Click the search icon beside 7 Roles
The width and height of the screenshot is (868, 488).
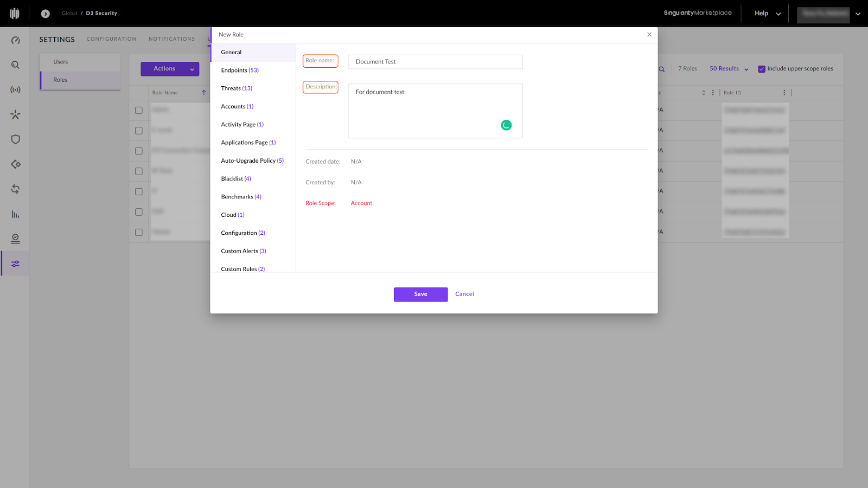point(662,69)
